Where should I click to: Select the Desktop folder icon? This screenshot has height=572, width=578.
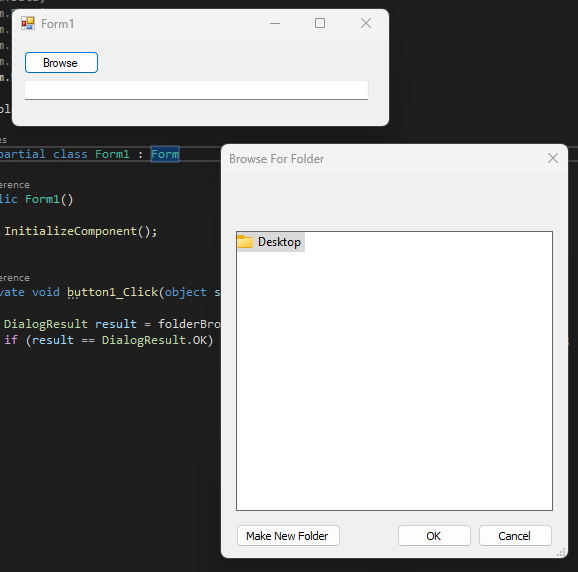pyautogui.click(x=245, y=242)
